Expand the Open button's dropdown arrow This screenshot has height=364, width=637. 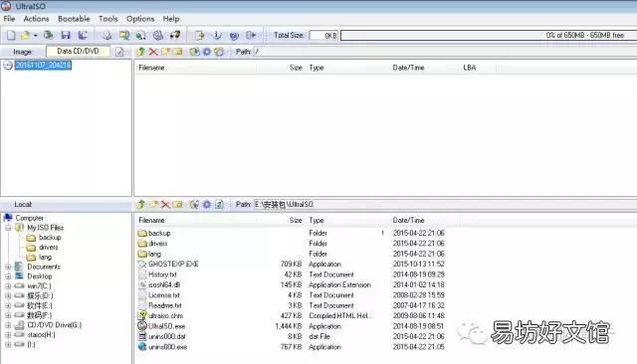36,36
